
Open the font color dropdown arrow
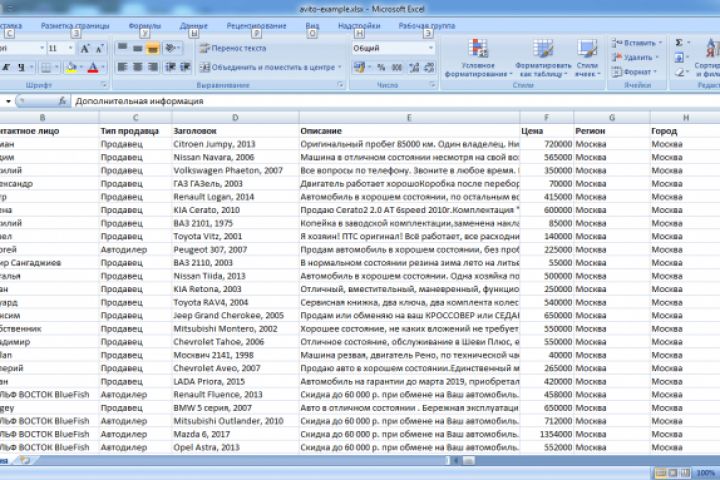[103, 68]
